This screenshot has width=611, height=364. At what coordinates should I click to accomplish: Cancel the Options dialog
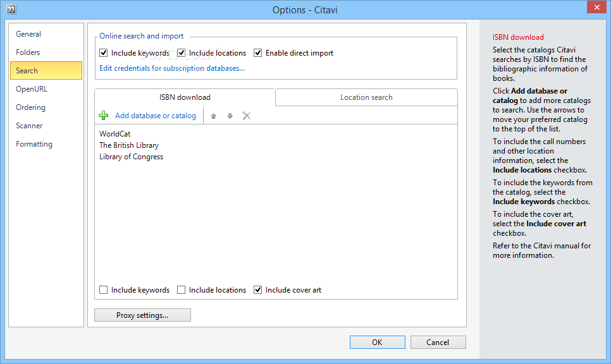click(438, 343)
